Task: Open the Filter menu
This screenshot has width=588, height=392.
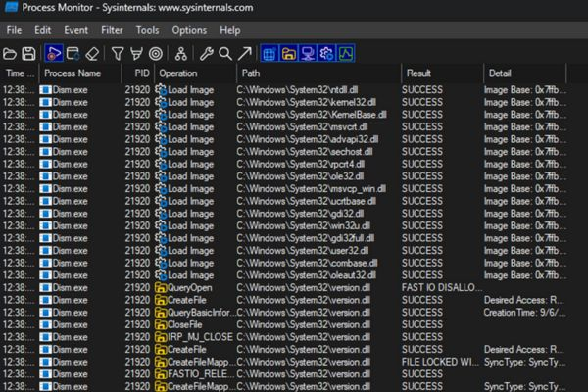Action: 112,30
